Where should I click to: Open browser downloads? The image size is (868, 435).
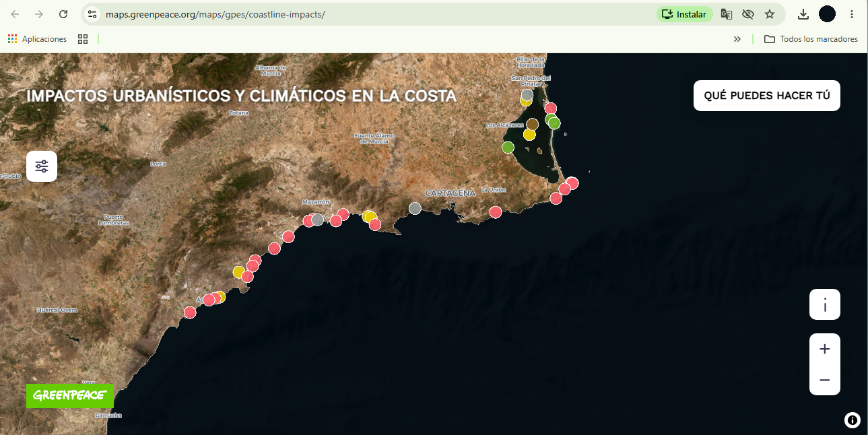[803, 14]
